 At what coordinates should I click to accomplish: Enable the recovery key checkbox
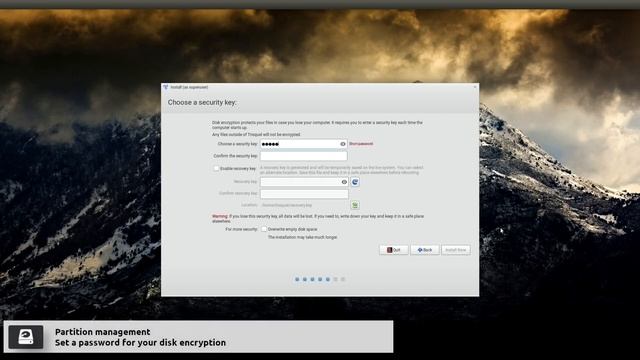pos(216,168)
